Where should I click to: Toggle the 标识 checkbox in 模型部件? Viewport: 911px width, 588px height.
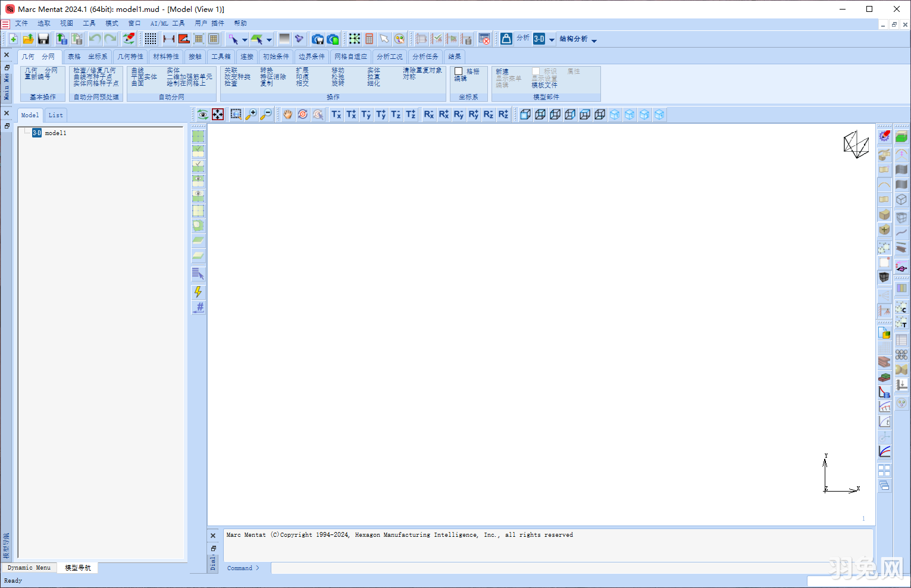536,71
